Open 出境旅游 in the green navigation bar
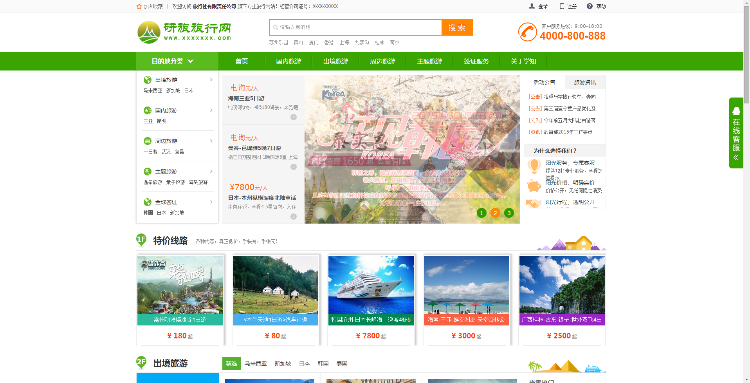Viewport: 750px width, 383px height. (x=336, y=61)
